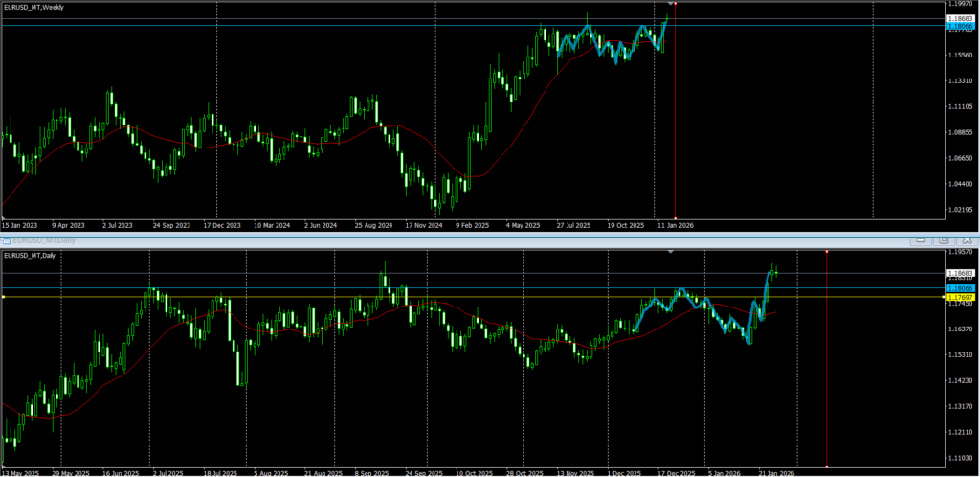Click bottom anchor of weekly red vertical line

676,217
